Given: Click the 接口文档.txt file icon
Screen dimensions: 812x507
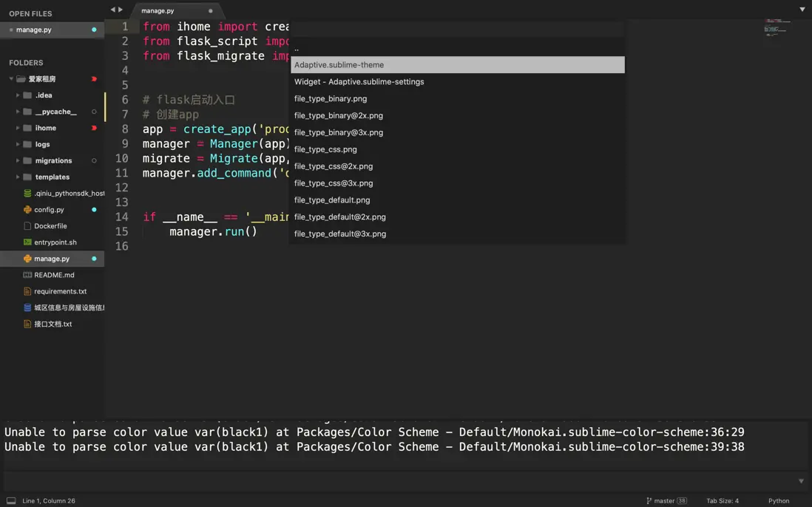Looking at the screenshot, I should [27, 324].
